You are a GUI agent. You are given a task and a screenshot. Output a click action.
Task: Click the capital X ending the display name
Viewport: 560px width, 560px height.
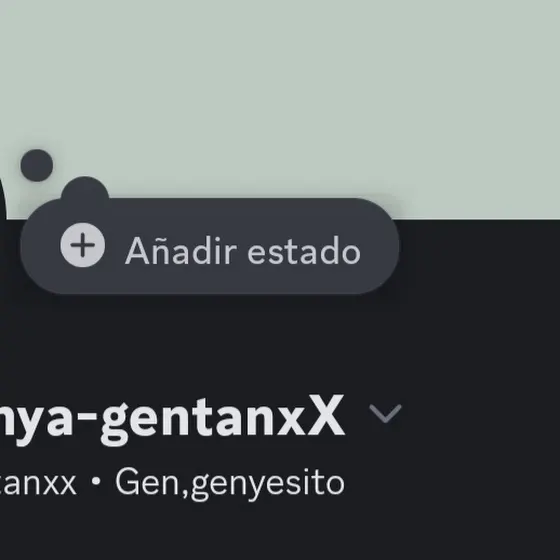325,414
